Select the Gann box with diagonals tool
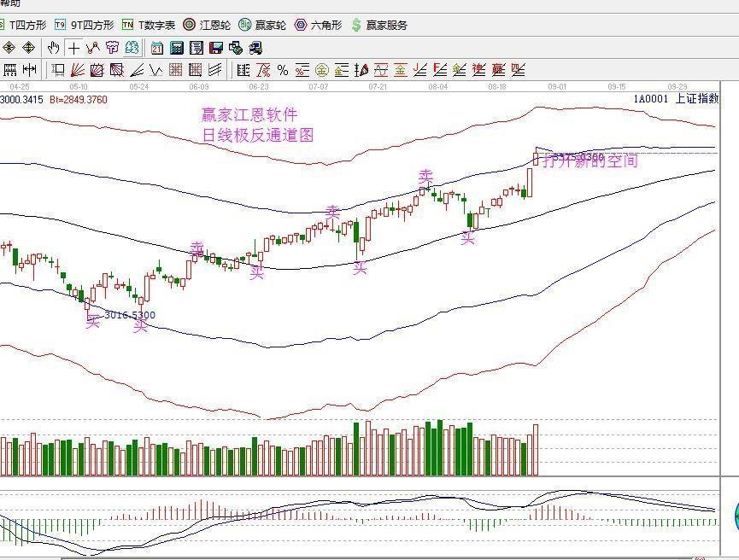Viewport: 739px width, 560px height. 97,71
